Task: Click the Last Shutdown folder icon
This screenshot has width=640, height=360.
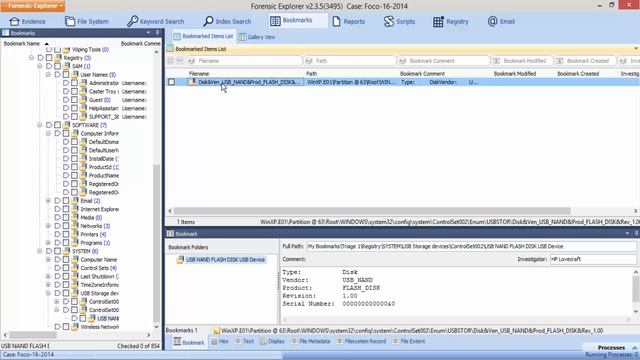Action: point(75,276)
